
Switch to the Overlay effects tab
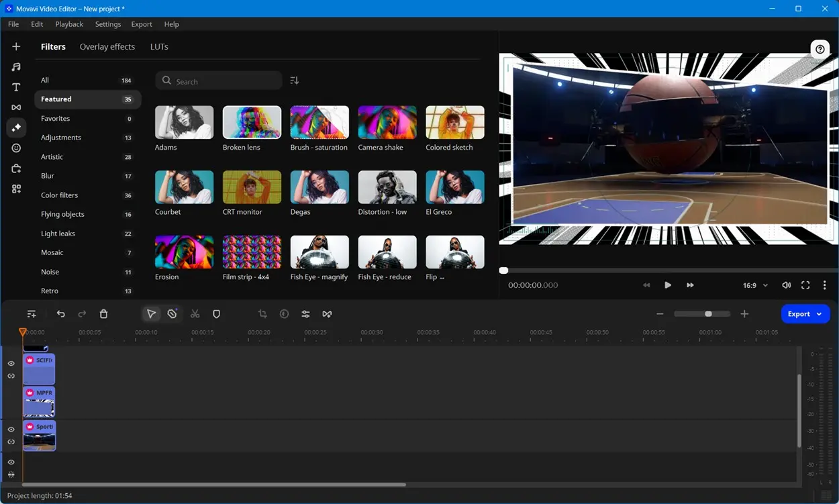107,46
